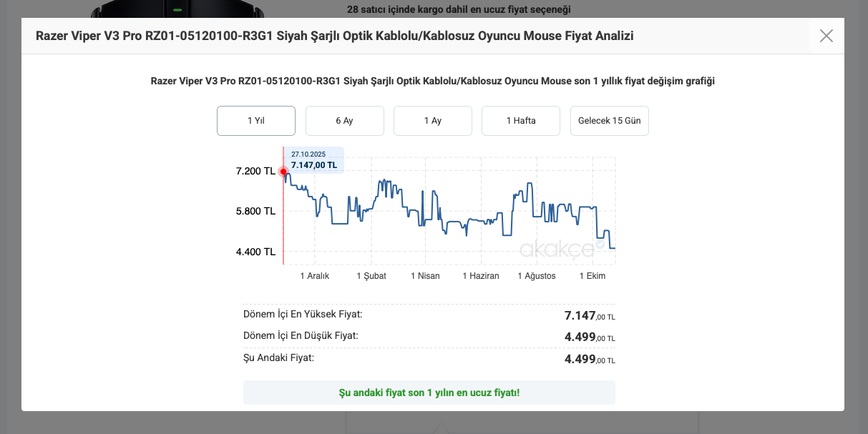Click the 1 Ekim axis label
Viewport: 868px width, 434px height.
coord(593,276)
